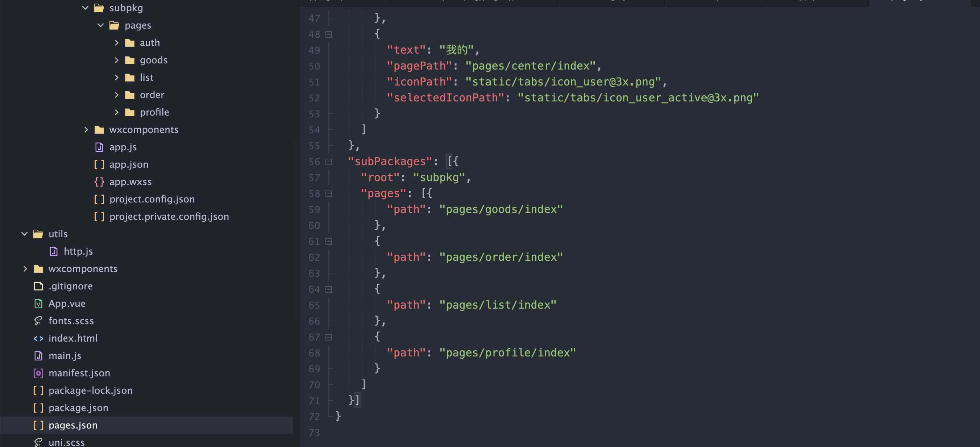Click the manifest.json gear icon
Image resolution: width=980 pixels, height=447 pixels.
click(x=38, y=373)
